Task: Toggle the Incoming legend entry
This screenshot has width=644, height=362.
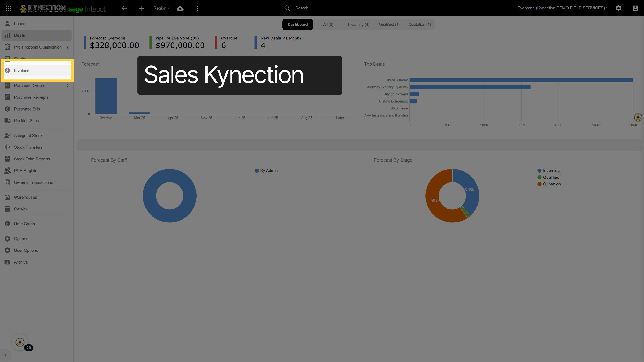Action: point(549,171)
